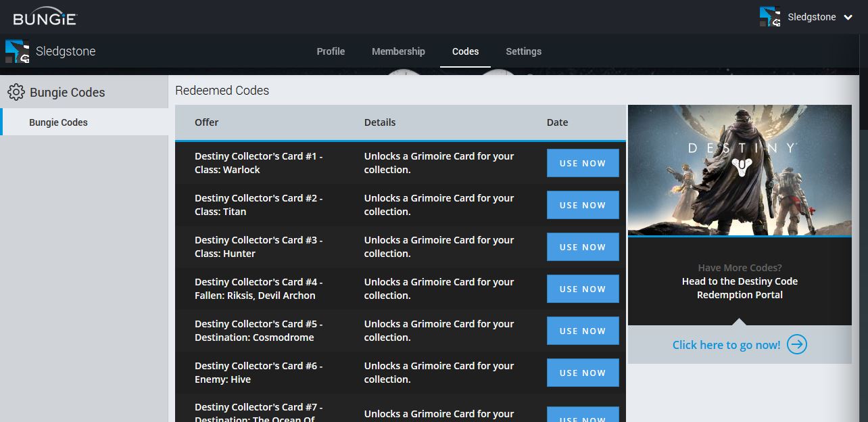Click the Details column header
Viewport: 868px width, 422px height.
380,122
